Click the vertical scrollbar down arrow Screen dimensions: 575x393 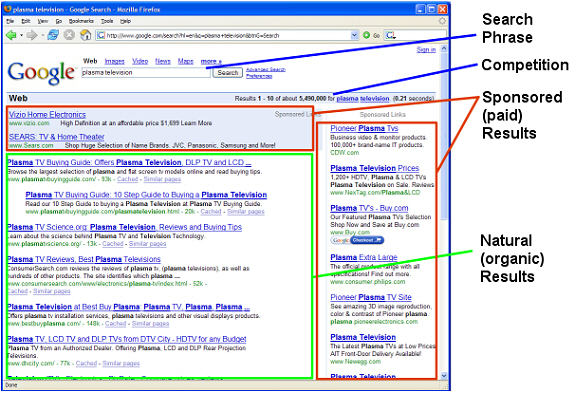[x=444, y=376]
